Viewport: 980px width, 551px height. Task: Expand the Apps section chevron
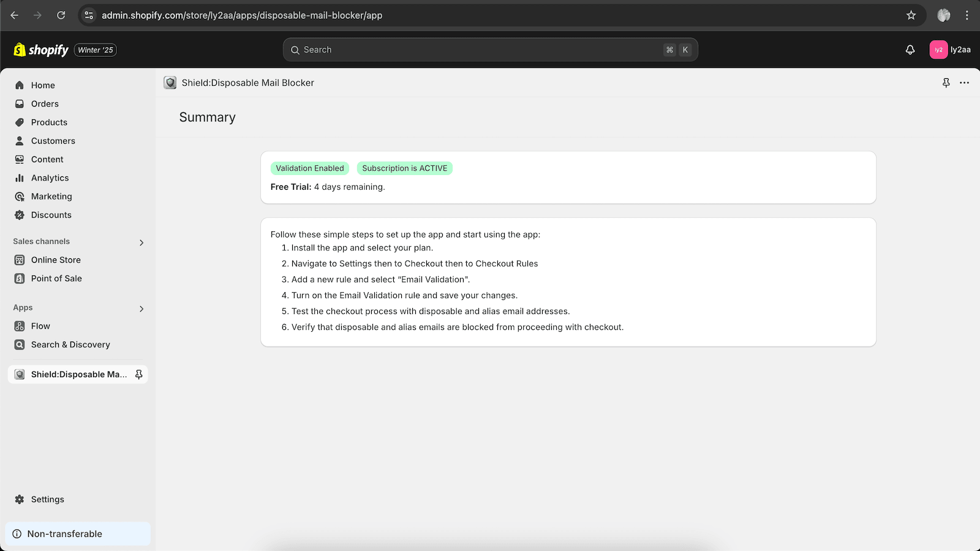coord(141,309)
